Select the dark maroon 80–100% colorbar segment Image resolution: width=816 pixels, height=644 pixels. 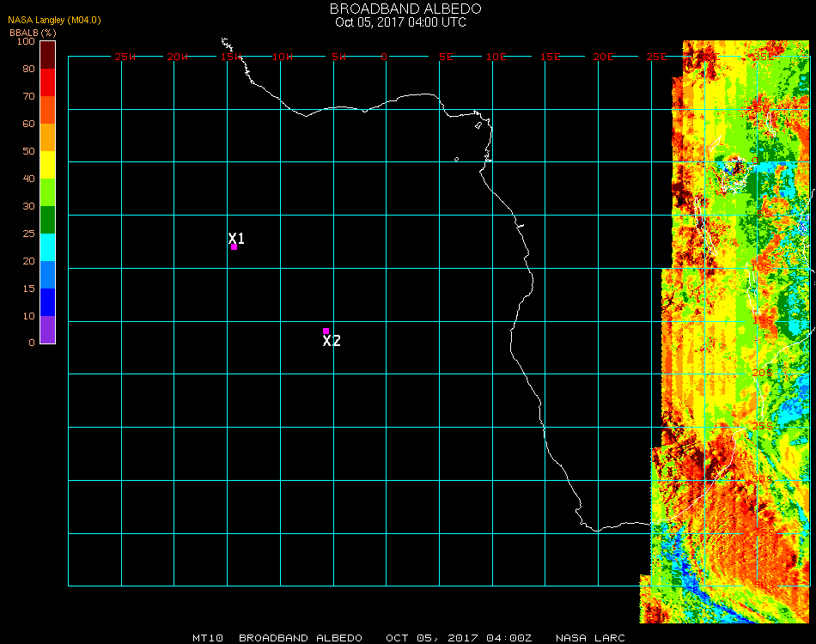[47, 55]
